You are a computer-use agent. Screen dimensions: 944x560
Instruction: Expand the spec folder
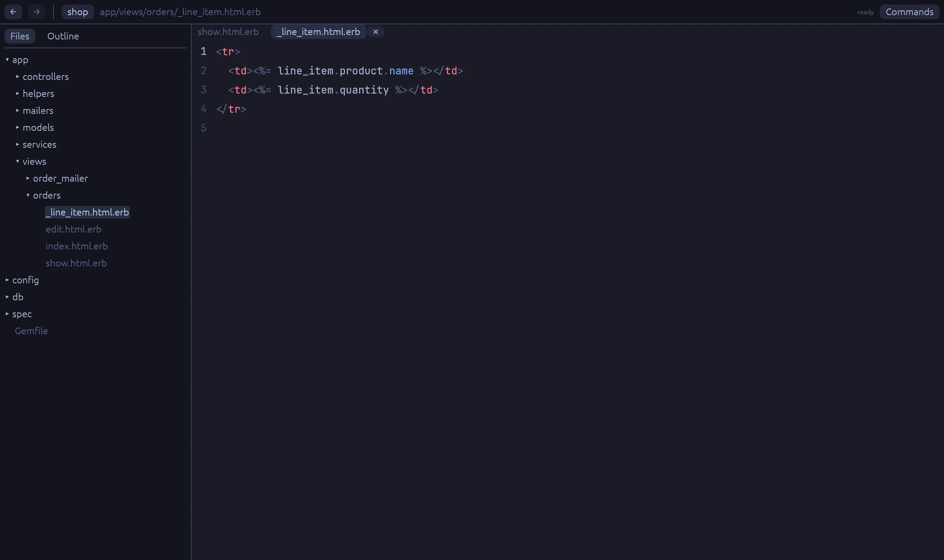pyautogui.click(x=18, y=314)
